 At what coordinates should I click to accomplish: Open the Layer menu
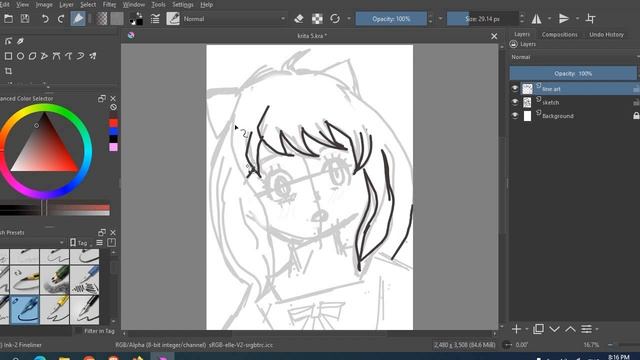pyautogui.click(x=67, y=4)
